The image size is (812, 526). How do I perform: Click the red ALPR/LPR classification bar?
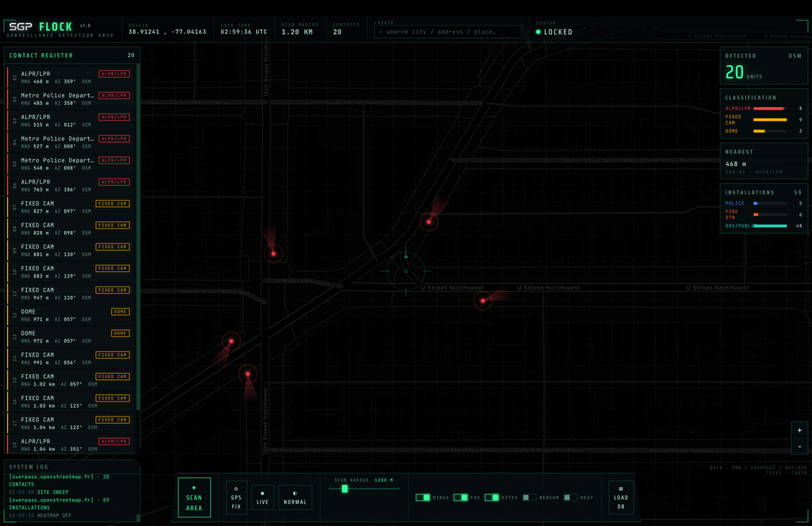[x=768, y=109]
